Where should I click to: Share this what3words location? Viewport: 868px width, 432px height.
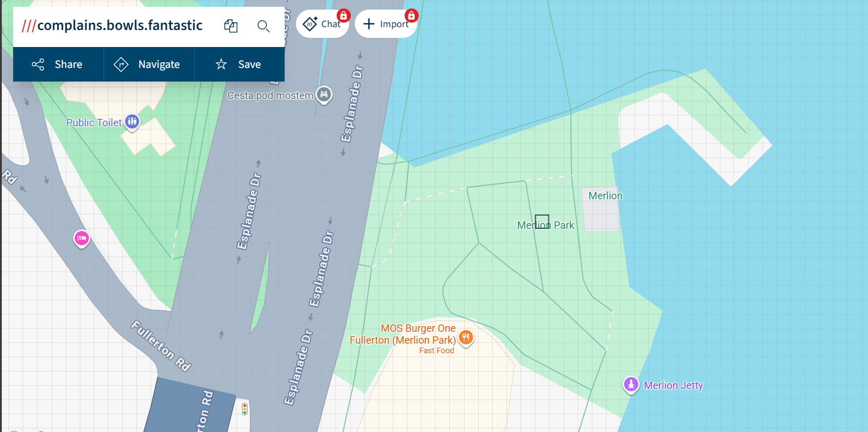[x=58, y=65]
